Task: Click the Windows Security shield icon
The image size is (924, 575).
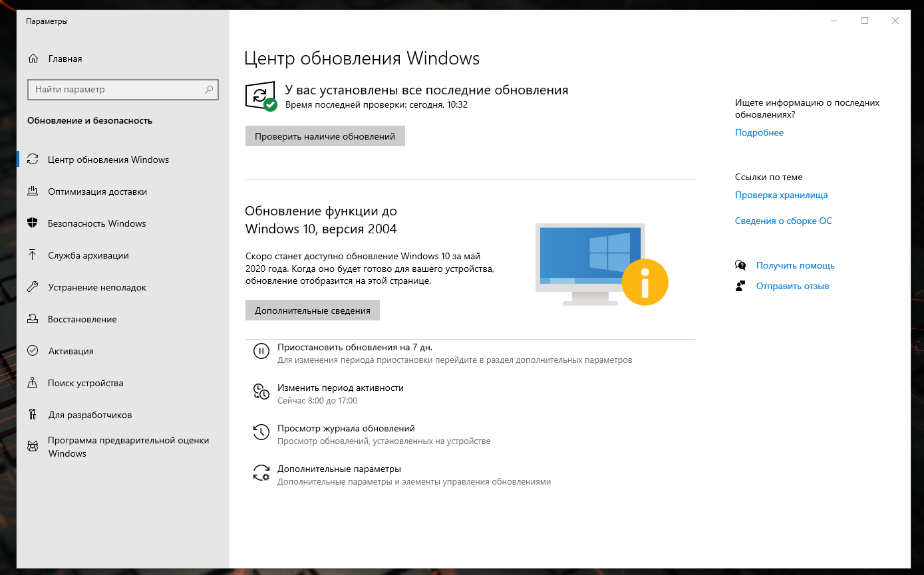Action: 33,223
